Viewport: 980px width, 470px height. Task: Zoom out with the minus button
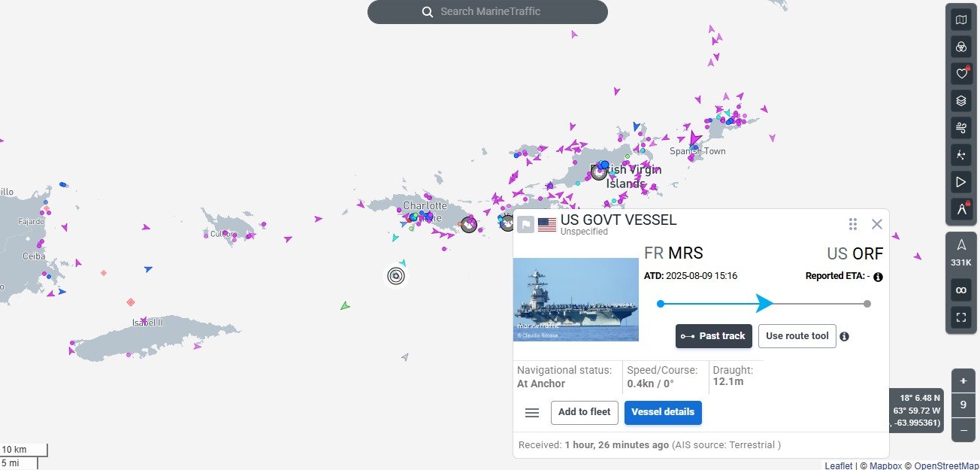click(963, 431)
